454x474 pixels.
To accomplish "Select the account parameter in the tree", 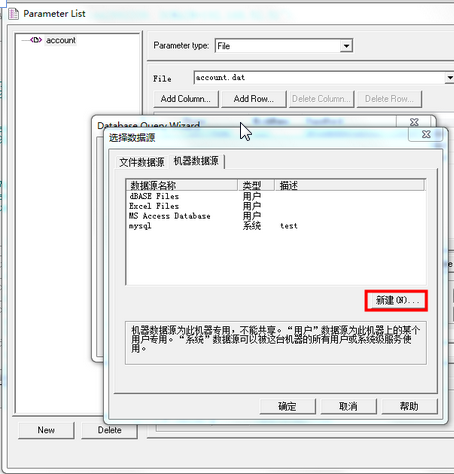I will 61,40.
